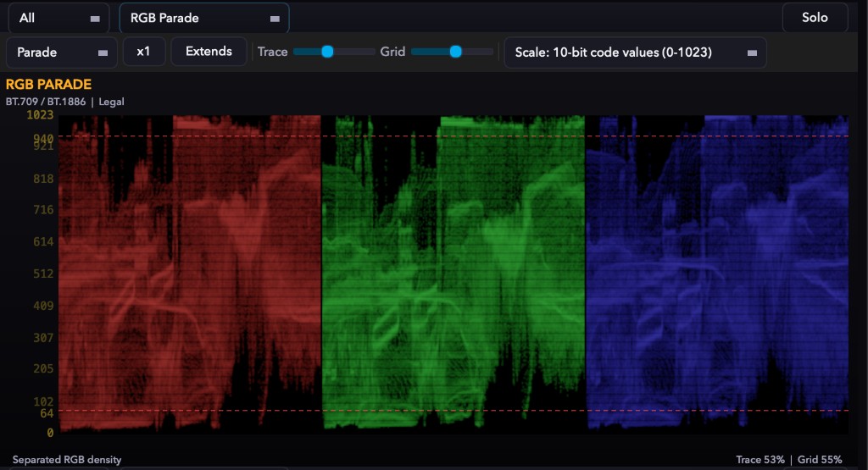Click the 818 scale value

[43, 179]
